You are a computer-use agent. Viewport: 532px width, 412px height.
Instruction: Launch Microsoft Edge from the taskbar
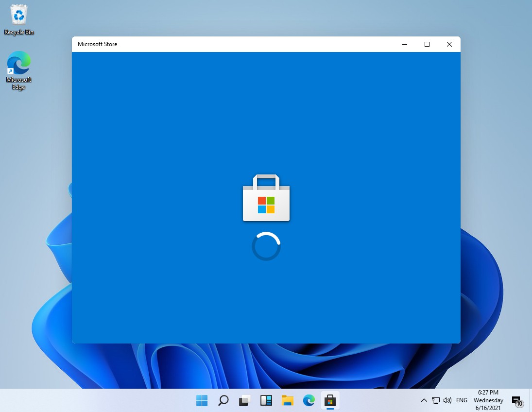[309, 400]
